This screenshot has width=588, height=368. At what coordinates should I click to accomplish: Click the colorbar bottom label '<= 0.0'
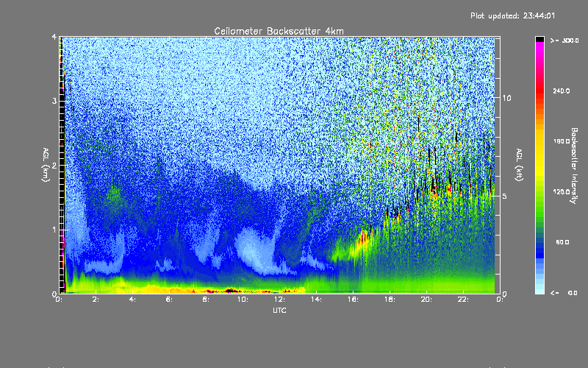[564, 293]
